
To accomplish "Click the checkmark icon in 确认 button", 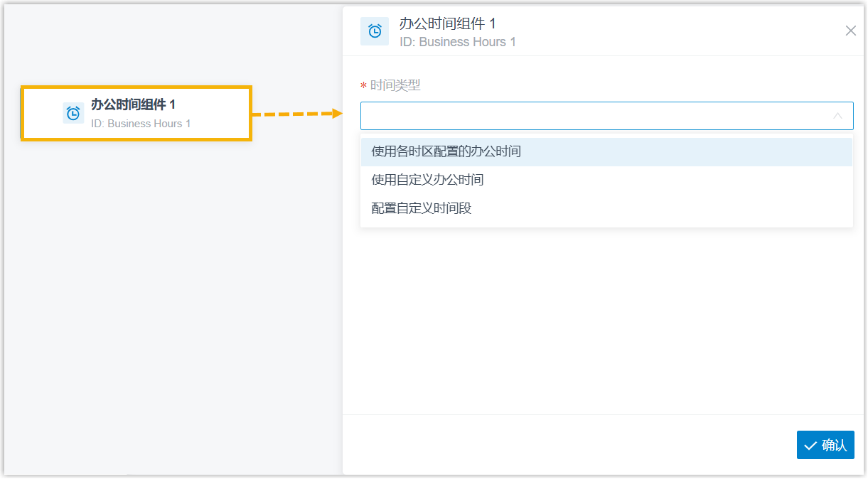I will [810, 446].
